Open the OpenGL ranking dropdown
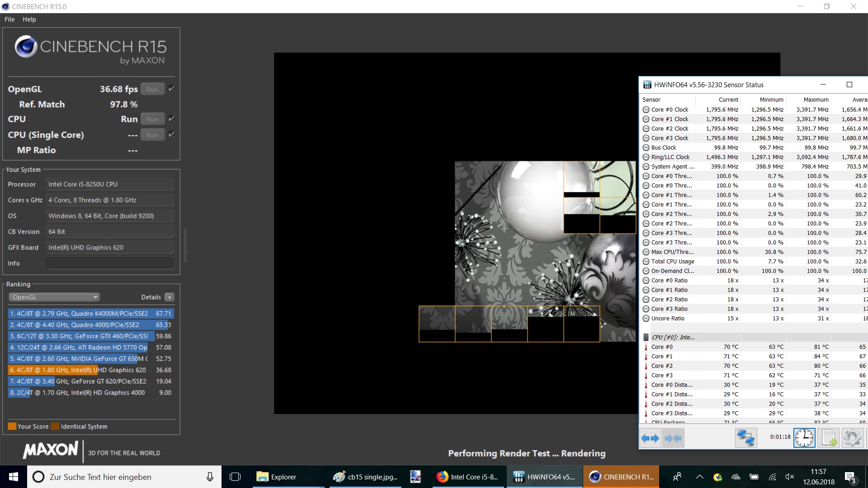This screenshot has width=868, height=488. 54,297
